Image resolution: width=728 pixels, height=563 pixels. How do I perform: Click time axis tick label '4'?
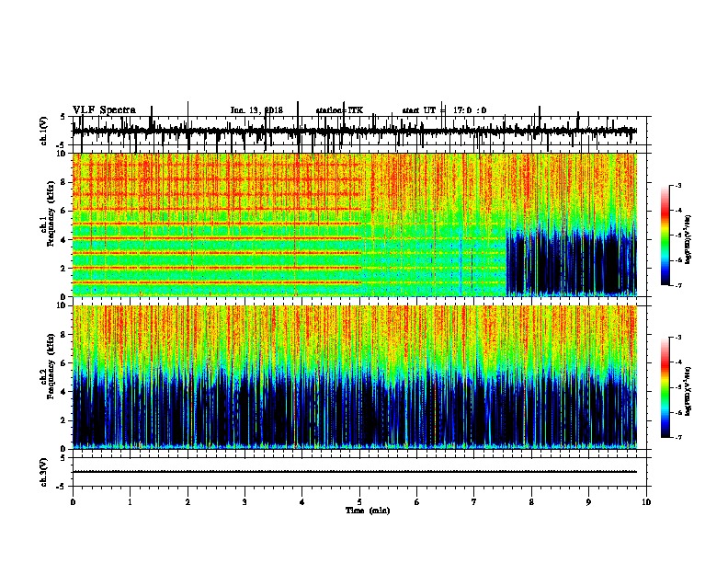click(x=302, y=501)
